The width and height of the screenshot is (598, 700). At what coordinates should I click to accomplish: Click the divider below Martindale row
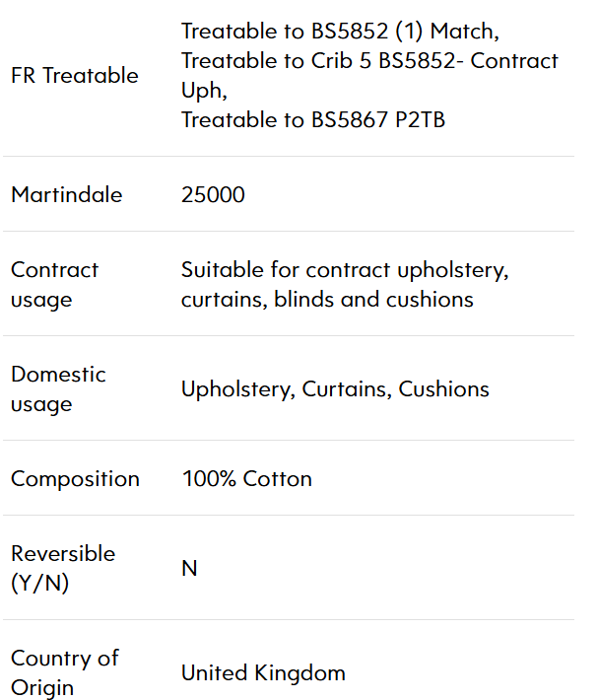pyautogui.click(x=289, y=232)
